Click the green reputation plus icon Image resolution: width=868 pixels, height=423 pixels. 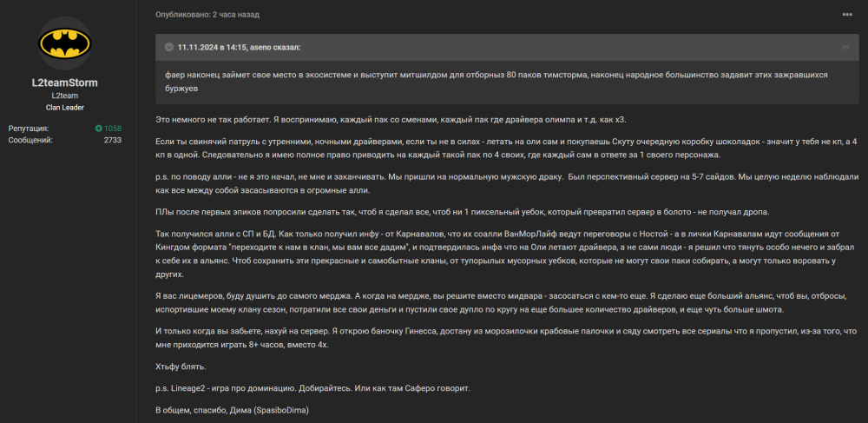99,129
